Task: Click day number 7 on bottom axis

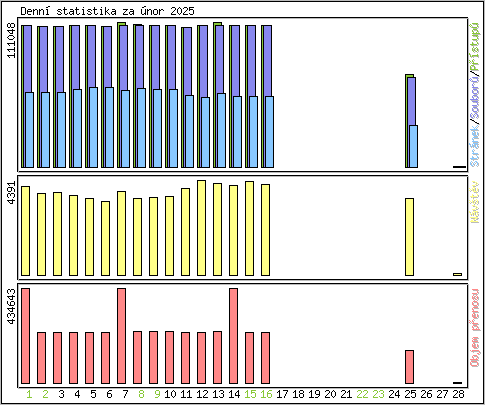Action: pos(125,394)
